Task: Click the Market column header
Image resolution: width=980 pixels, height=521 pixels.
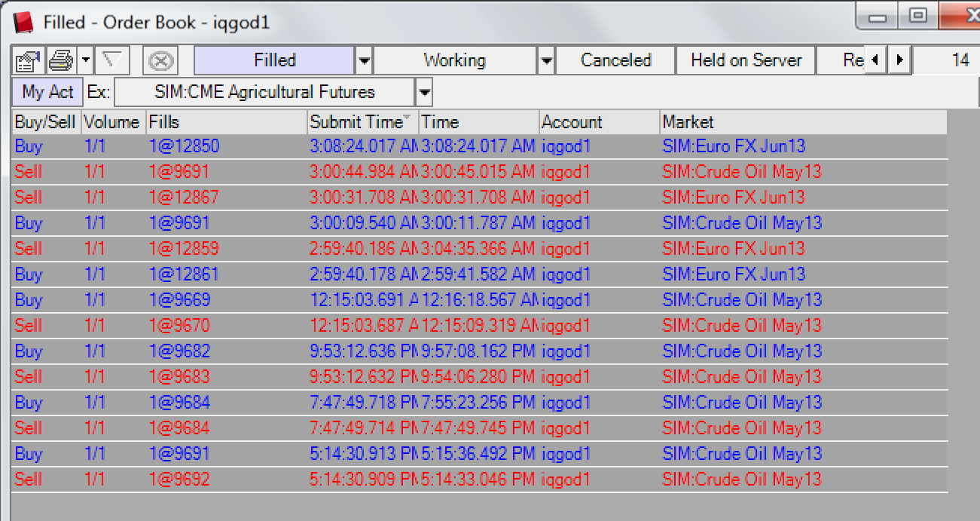Action: 803,122
